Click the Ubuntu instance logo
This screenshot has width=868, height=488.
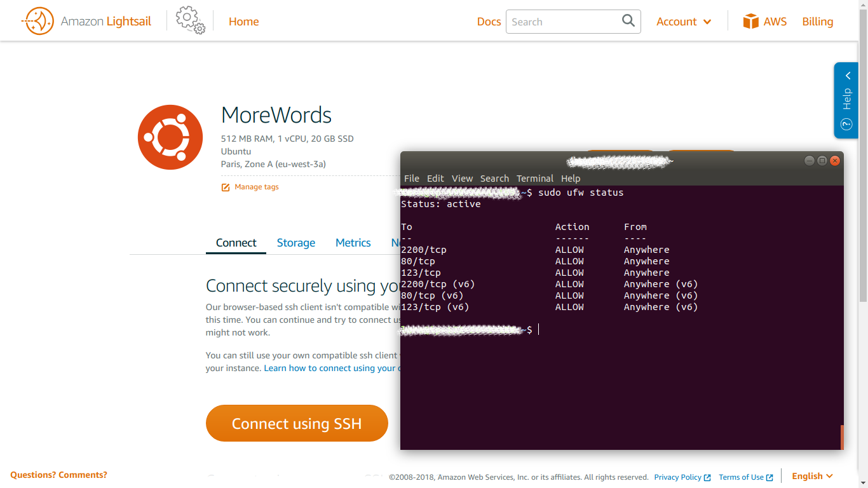170,137
